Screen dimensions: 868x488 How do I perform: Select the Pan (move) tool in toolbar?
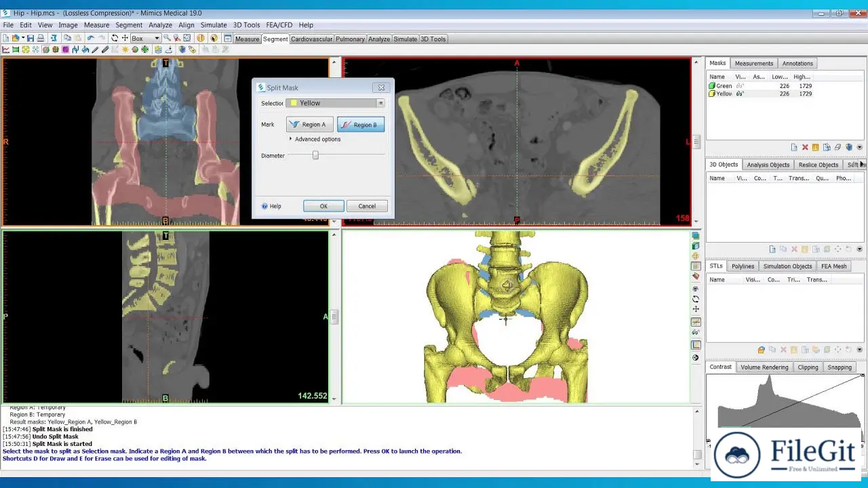click(x=125, y=39)
